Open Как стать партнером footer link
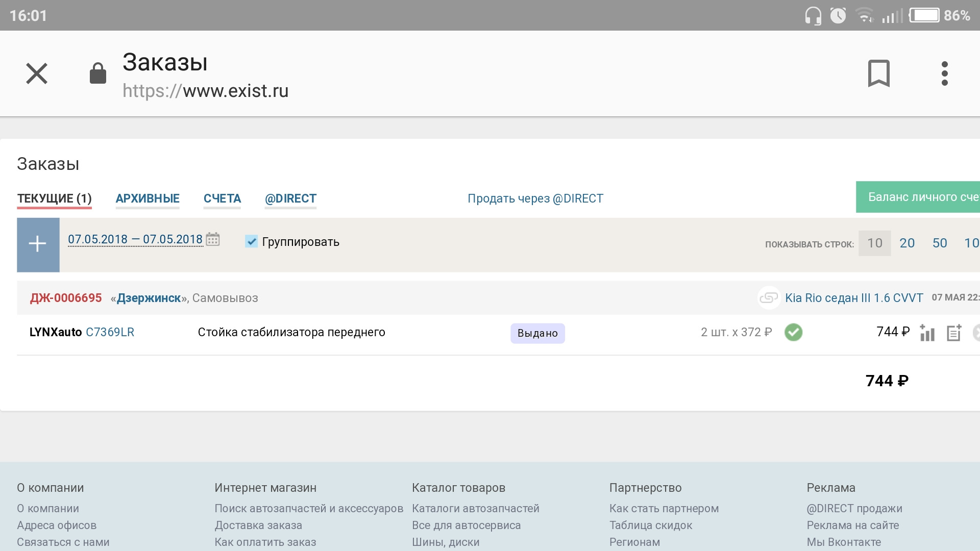980x551 pixels. [664, 509]
